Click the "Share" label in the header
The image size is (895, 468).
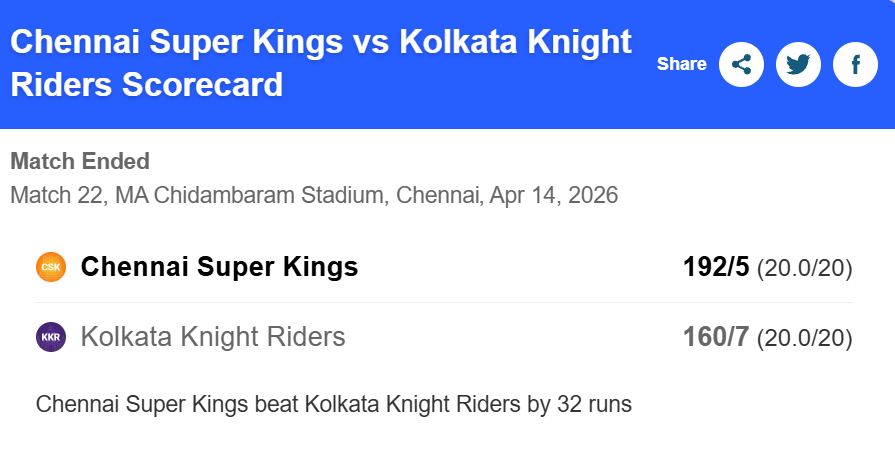tap(681, 64)
